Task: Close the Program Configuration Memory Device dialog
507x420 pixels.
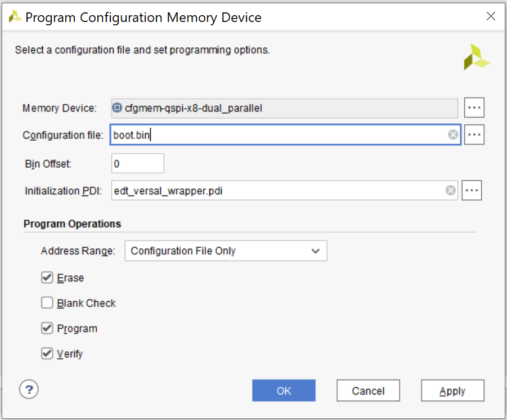Action: tap(491, 17)
